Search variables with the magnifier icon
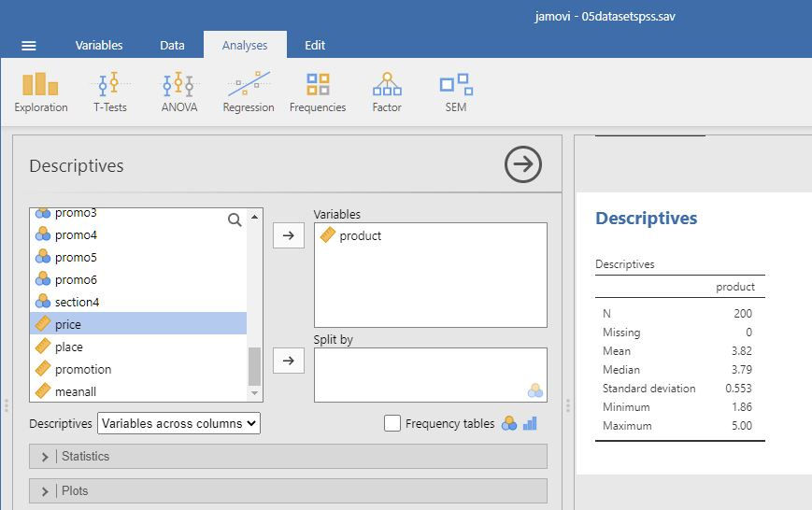Viewport: 812px width, 510px height. coord(235,220)
